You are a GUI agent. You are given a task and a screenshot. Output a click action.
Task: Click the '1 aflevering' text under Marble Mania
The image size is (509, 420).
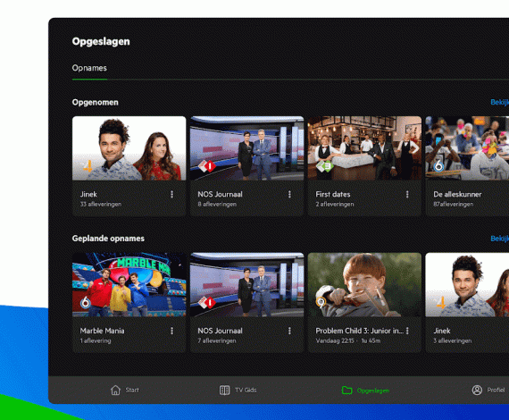[x=96, y=340]
